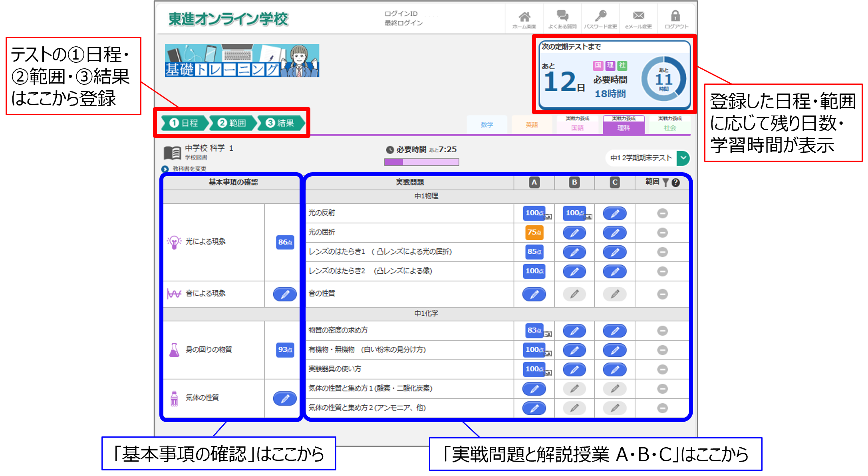The image size is (868, 476).
Task: Toggle range for レンズのはたらき2 row
Action: click(x=662, y=271)
